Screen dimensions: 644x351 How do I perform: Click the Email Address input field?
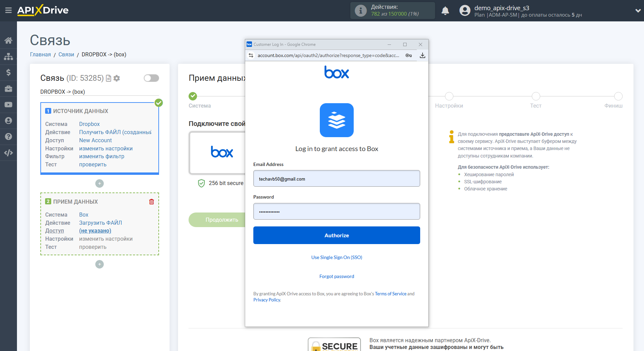click(336, 179)
